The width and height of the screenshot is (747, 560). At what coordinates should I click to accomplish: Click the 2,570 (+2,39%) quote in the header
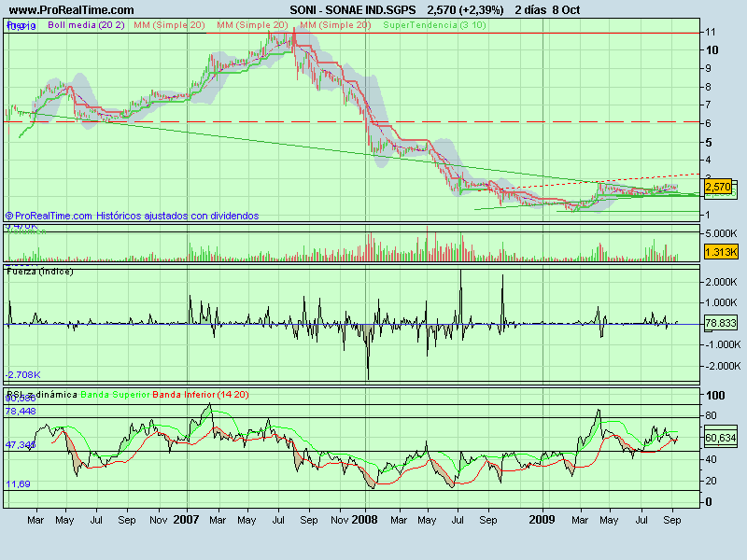tap(465, 9)
